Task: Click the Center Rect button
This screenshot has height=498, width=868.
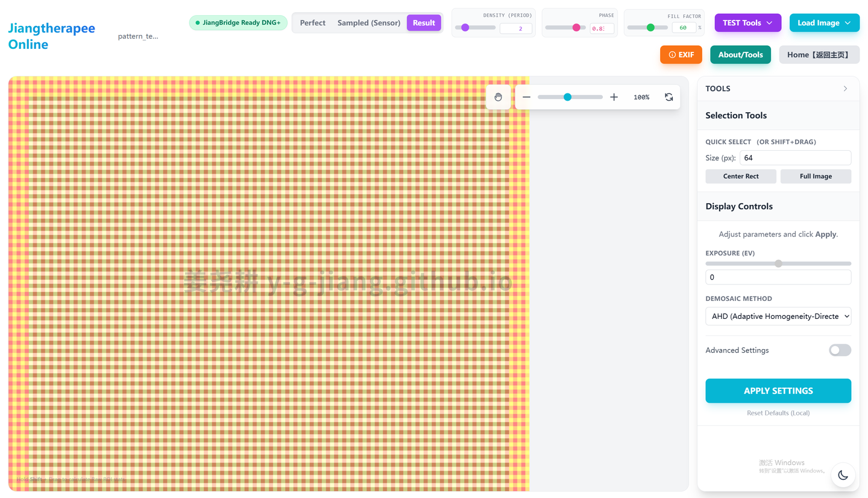Action: pos(741,176)
